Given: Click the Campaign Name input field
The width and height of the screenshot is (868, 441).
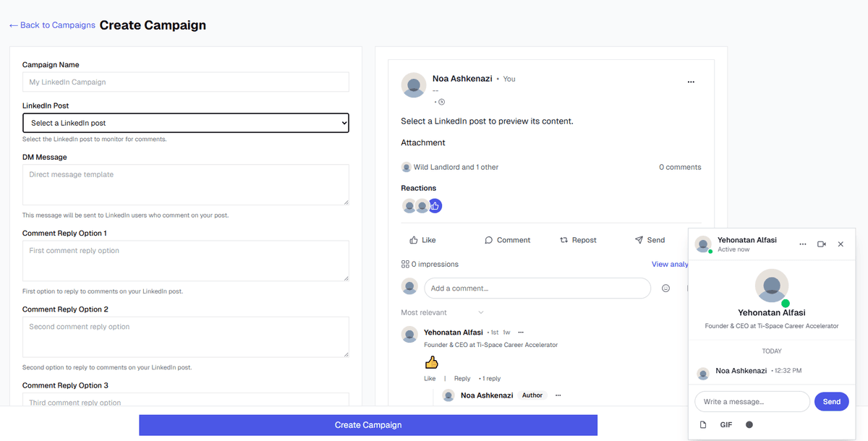Looking at the screenshot, I should 185,82.
